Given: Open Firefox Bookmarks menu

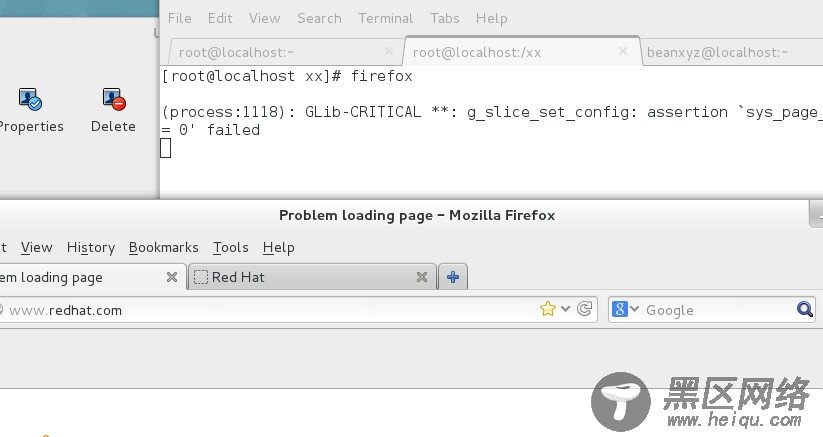Looking at the screenshot, I should pyautogui.click(x=164, y=247).
